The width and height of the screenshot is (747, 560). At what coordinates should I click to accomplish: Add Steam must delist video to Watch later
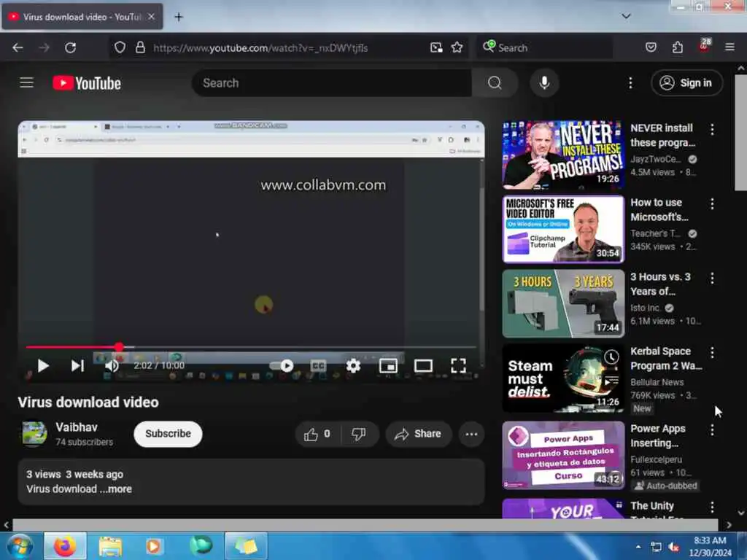point(611,357)
